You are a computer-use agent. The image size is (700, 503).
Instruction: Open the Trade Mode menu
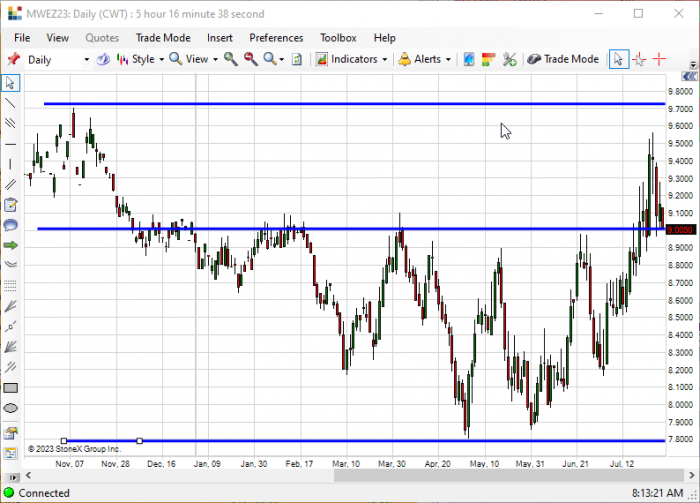click(163, 38)
